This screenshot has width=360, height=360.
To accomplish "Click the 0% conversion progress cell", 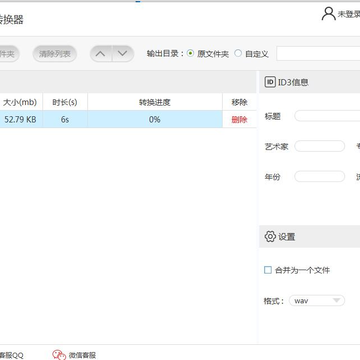I will click(155, 119).
